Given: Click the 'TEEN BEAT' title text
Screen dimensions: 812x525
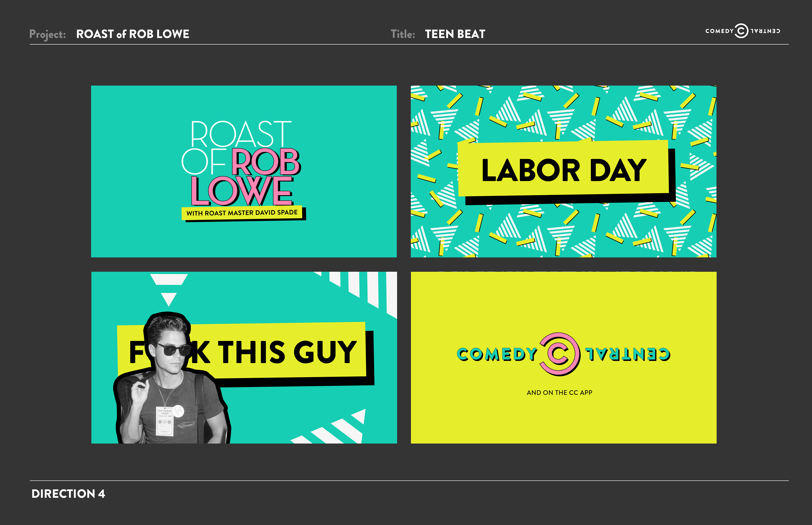Looking at the screenshot, I should coord(455,34).
